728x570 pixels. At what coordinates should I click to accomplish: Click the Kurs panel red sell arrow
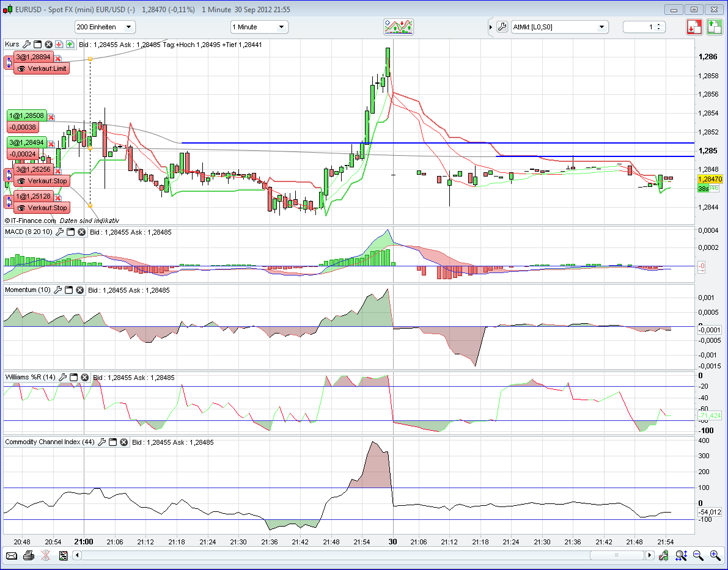[59, 45]
